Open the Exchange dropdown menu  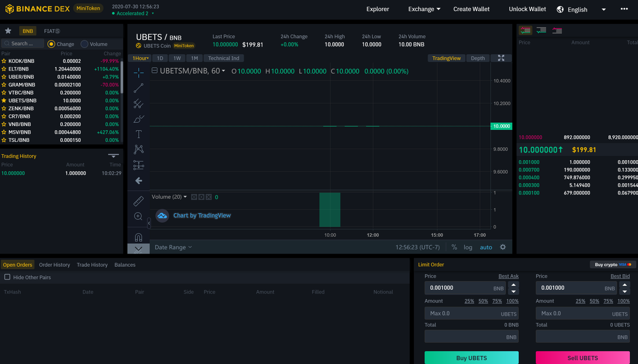[x=424, y=9]
